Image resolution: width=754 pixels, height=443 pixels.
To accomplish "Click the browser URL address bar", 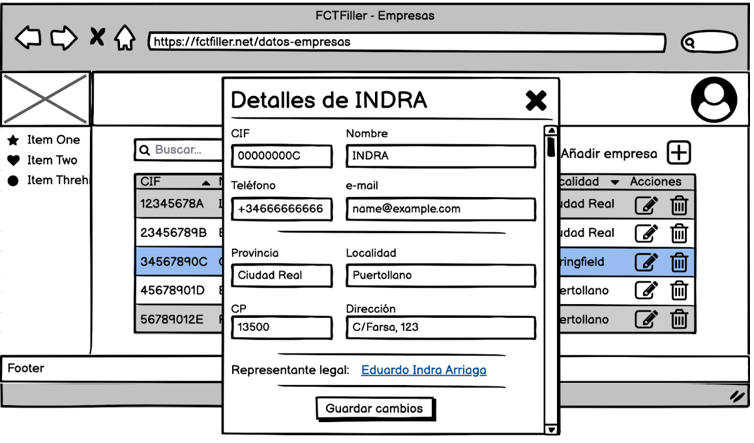I will coord(407,42).
